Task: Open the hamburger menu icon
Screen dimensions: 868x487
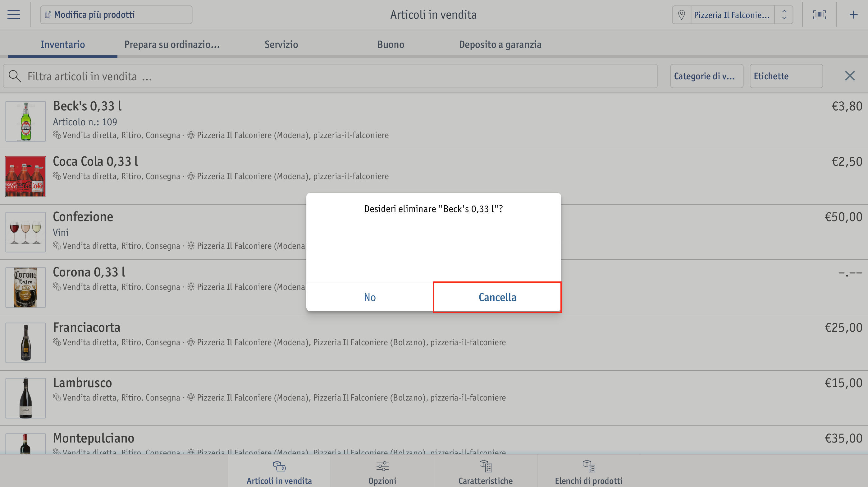Action: coord(13,15)
